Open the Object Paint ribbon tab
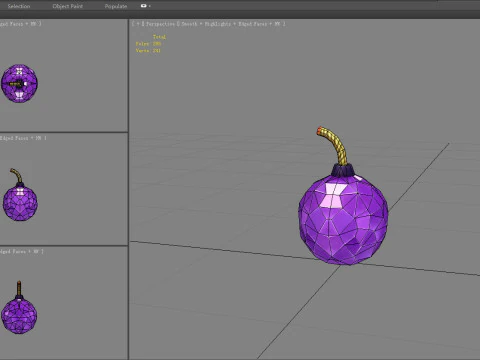The width and height of the screenshot is (480, 360). (67, 6)
